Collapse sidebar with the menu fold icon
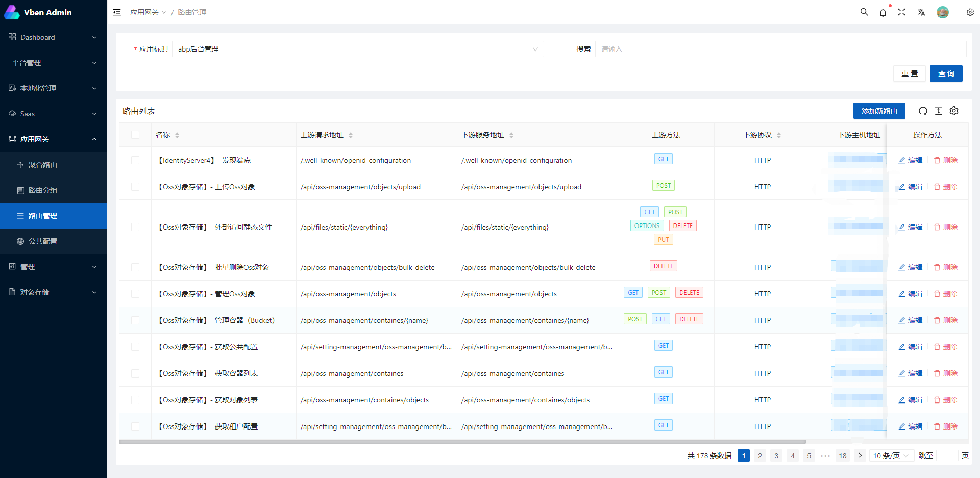 coord(117,12)
